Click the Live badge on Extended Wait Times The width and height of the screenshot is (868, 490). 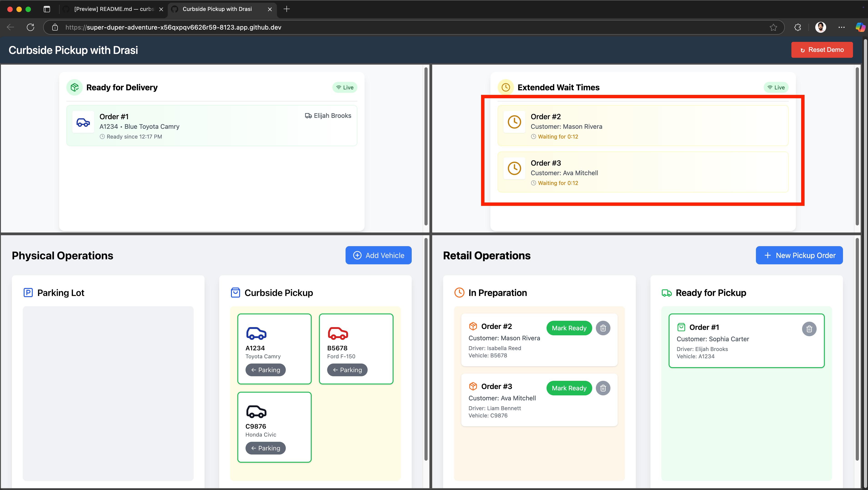tap(776, 87)
